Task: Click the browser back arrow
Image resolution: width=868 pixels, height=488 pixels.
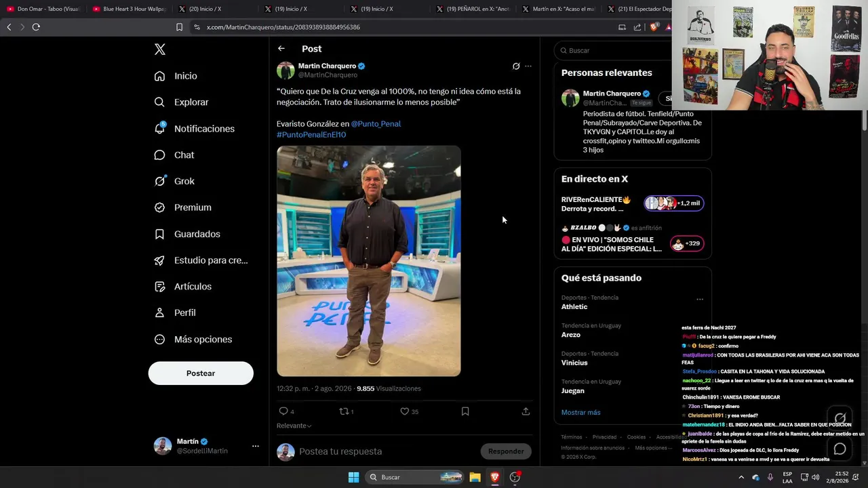Action: (9, 27)
